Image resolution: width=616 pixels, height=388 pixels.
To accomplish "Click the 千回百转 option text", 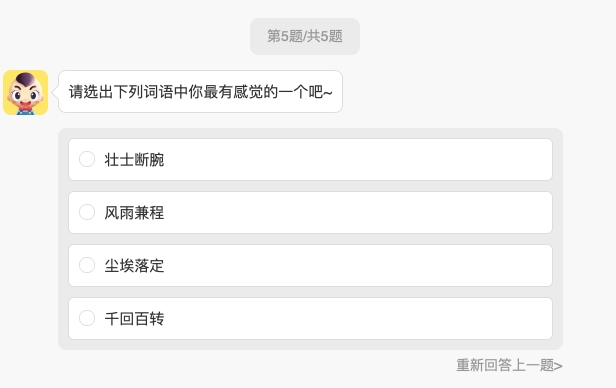I will click(x=134, y=318).
